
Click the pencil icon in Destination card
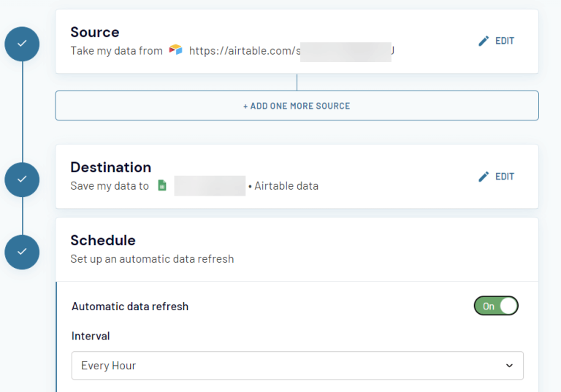(483, 177)
